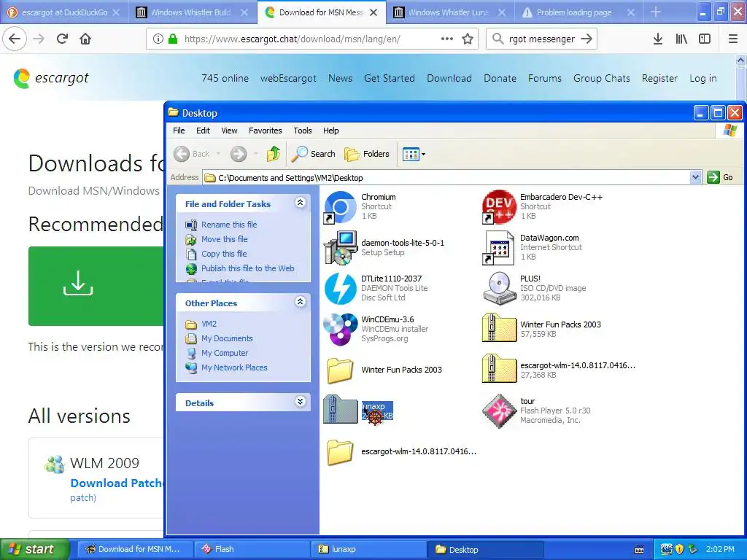Bookmark this page with star icon
The width and height of the screenshot is (747, 560).
468,39
